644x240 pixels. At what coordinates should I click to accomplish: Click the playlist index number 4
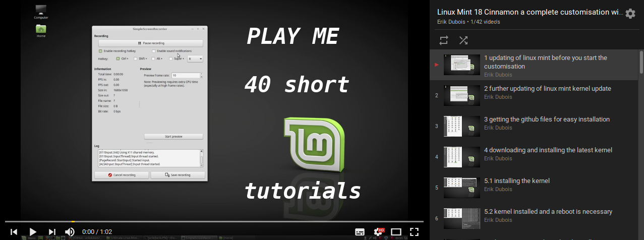coord(437,157)
